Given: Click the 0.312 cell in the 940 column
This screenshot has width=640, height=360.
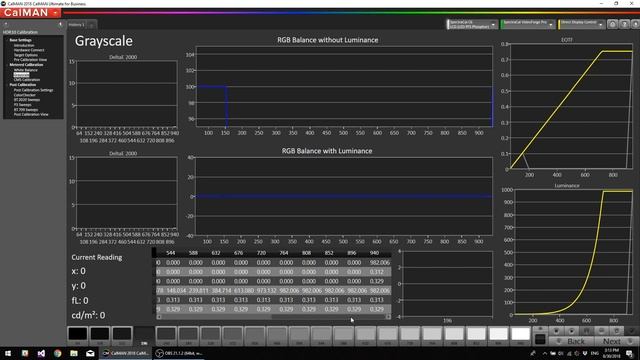Looking at the screenshot, I should (x=376, y=272).
